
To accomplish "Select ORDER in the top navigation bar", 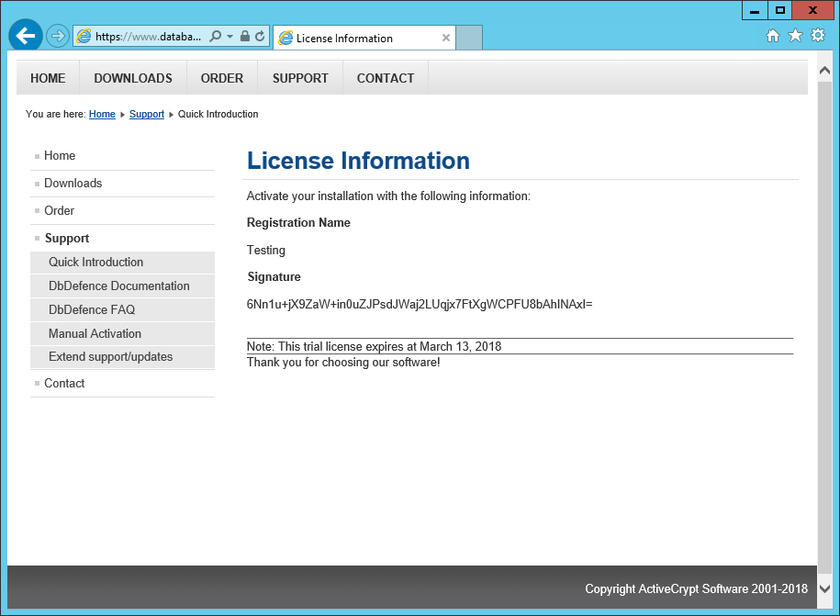I will coord(222,78).
